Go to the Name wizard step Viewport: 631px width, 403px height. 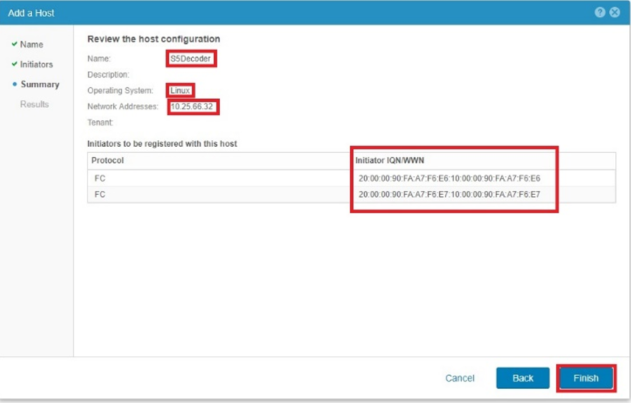point(31,44)
